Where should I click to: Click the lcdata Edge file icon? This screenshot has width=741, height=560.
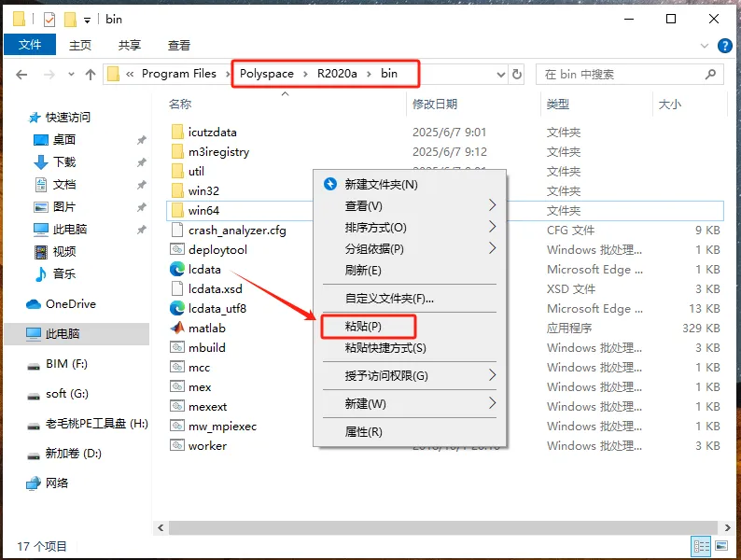177,269
